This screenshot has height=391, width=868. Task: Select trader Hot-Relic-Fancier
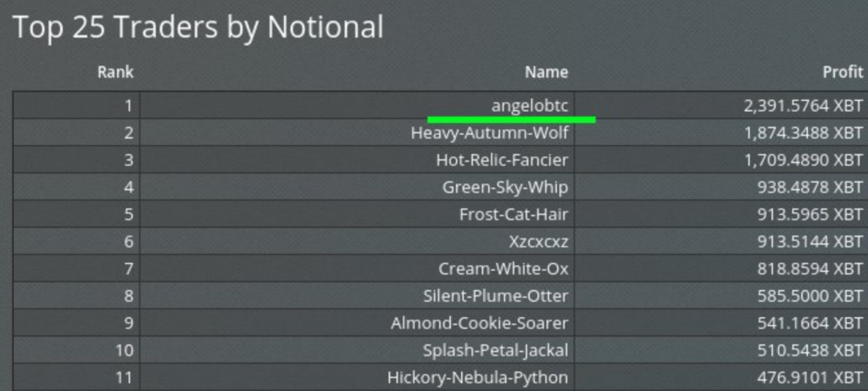502,160
